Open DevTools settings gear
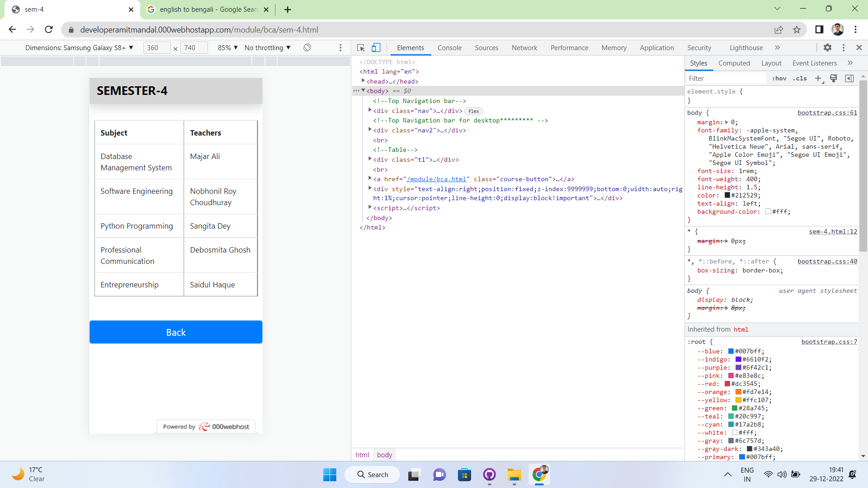The width and height of the screenshot is (868, 488). tap(827, 47)
